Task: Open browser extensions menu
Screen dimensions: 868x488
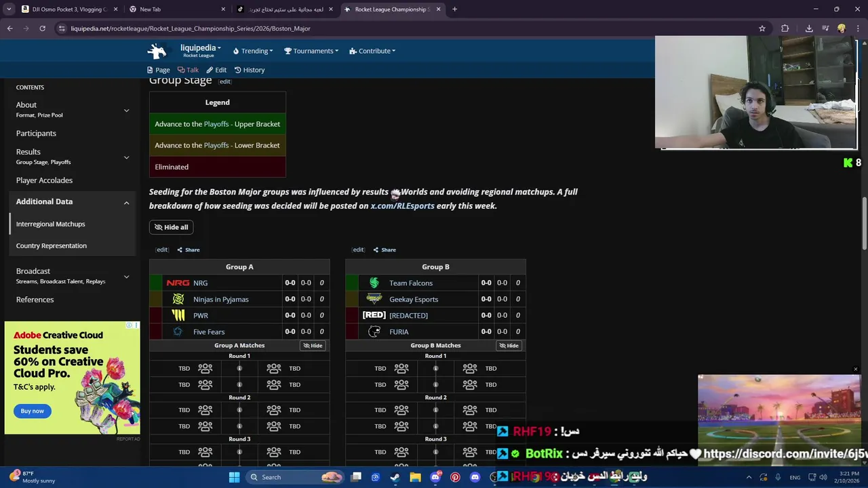Action: pos(785,28)
